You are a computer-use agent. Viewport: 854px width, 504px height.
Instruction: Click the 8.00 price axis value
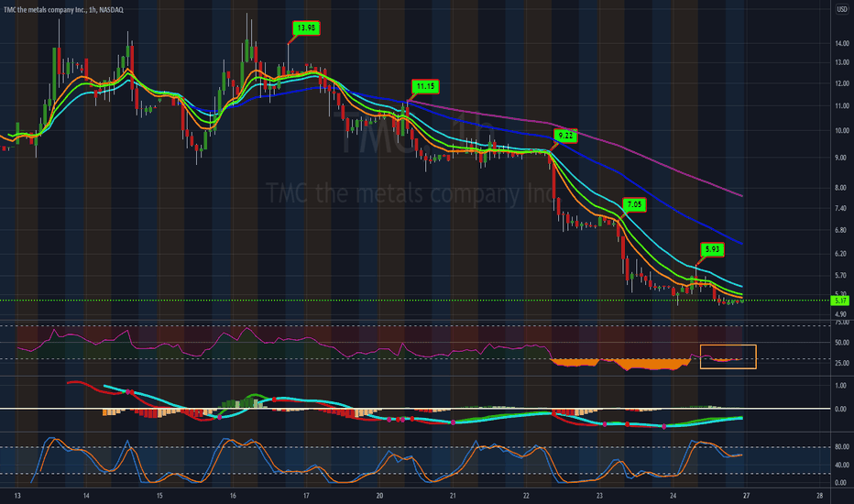(x=841, y=188)
